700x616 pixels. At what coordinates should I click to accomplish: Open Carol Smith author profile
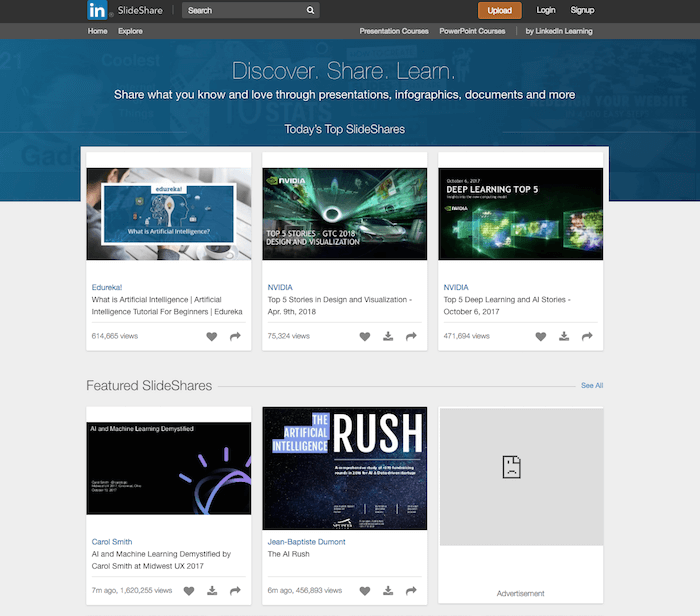[112, 541]
